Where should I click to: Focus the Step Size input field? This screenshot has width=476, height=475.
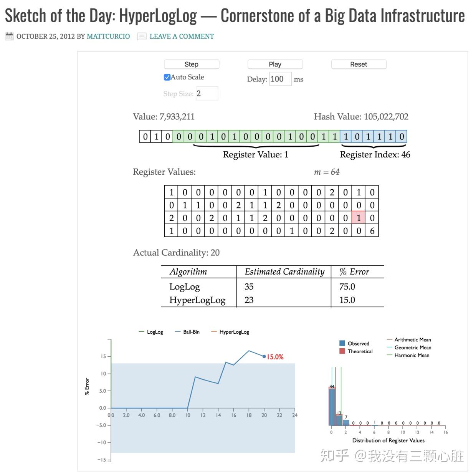(207, 93)
